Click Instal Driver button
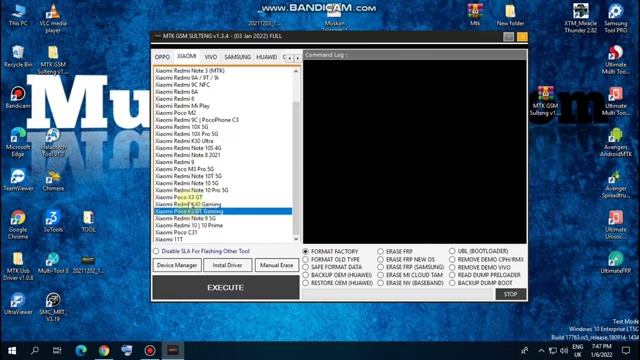This screenshot has height=360, width=640. click(x=227, y=265)
